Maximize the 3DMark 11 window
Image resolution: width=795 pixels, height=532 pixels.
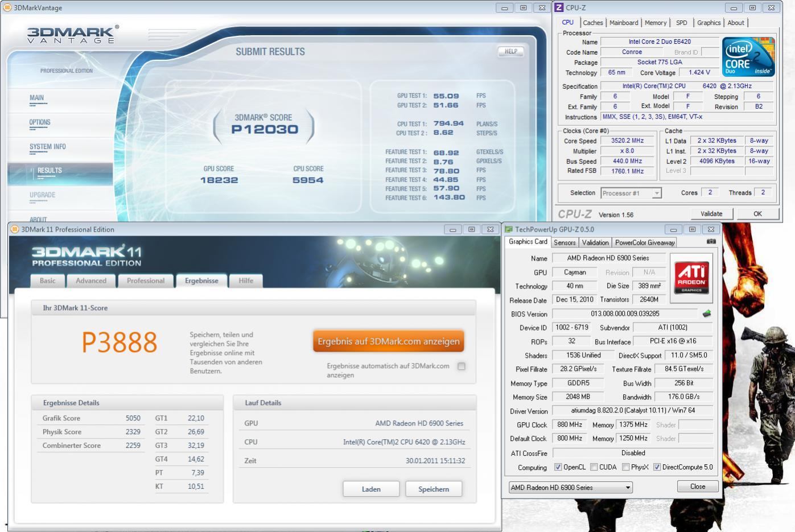point(471,229)
